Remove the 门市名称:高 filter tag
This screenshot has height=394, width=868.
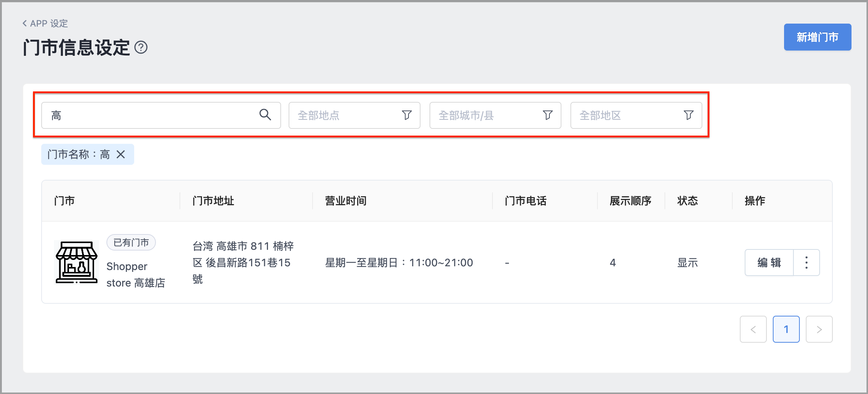pyautogui.click(x=121, y=154)
